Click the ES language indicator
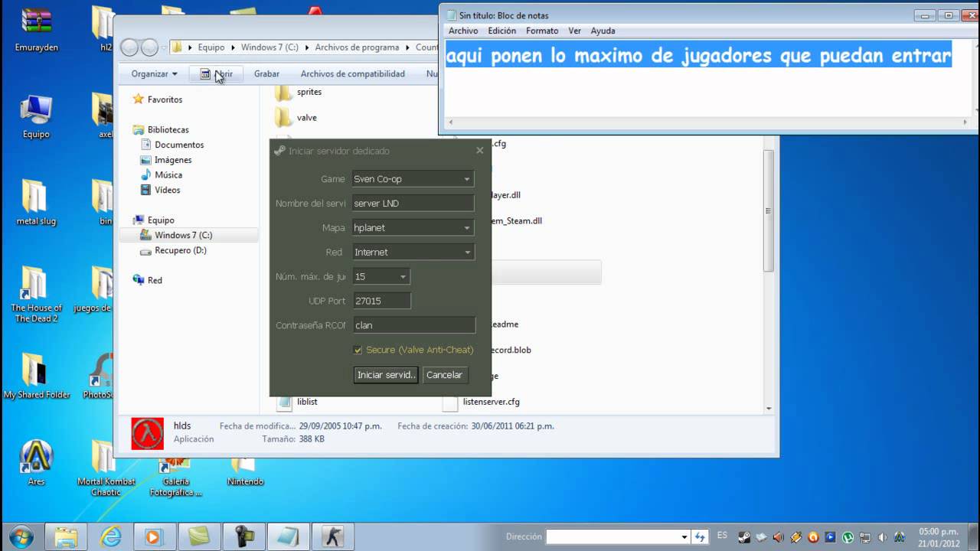 coord(723,536)
